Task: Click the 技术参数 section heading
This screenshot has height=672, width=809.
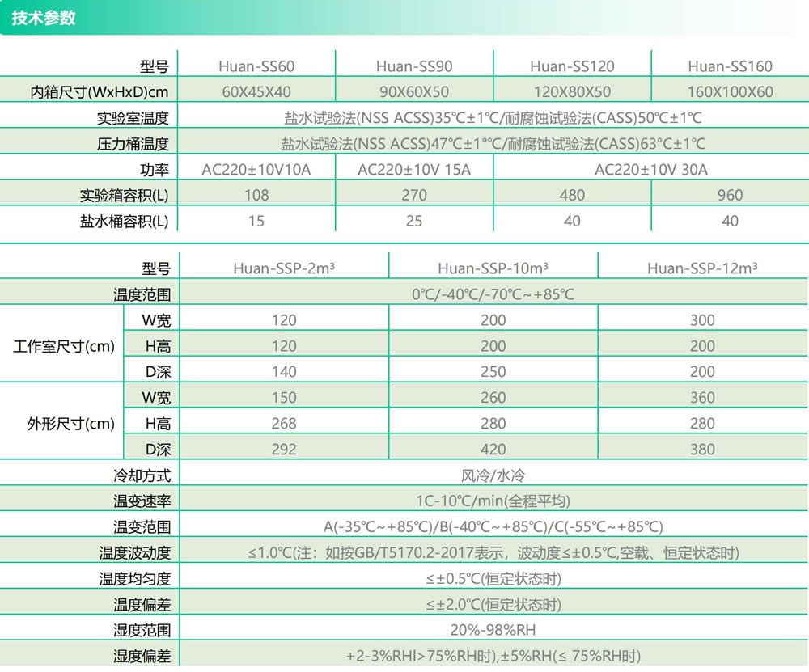Action: [x=44, y=18]
